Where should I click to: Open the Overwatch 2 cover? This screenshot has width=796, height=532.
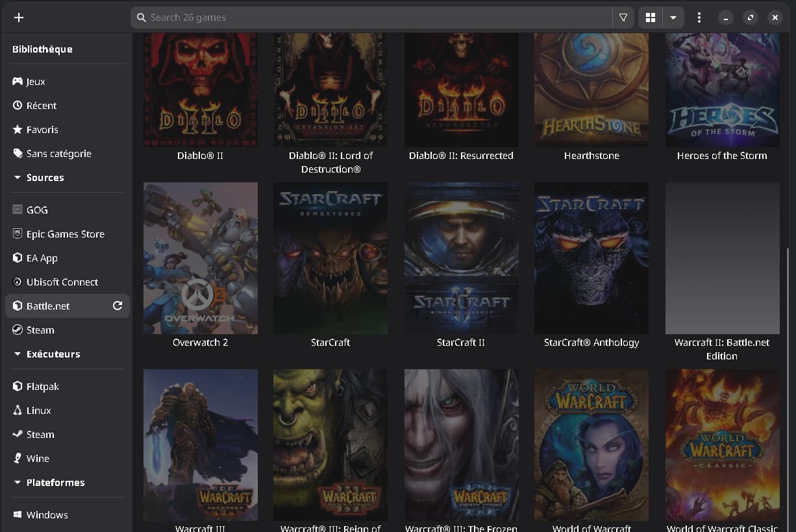[x=201, y=258]
